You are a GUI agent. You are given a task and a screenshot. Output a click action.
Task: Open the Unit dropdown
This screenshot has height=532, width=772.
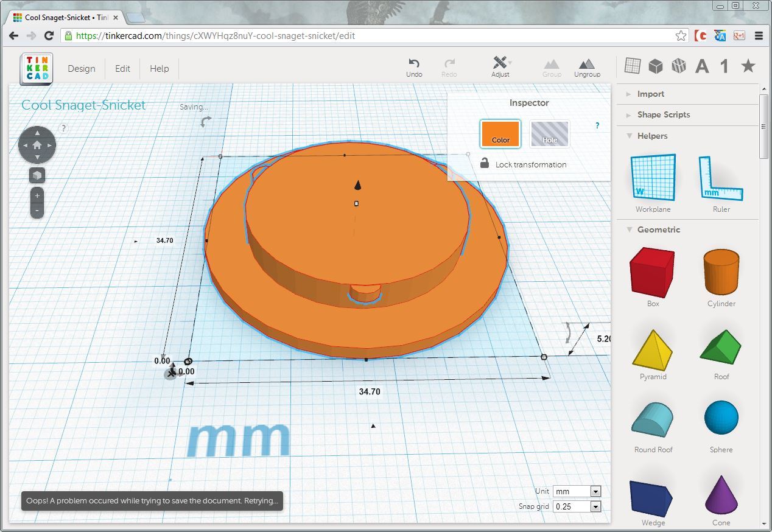coord(577,491)
